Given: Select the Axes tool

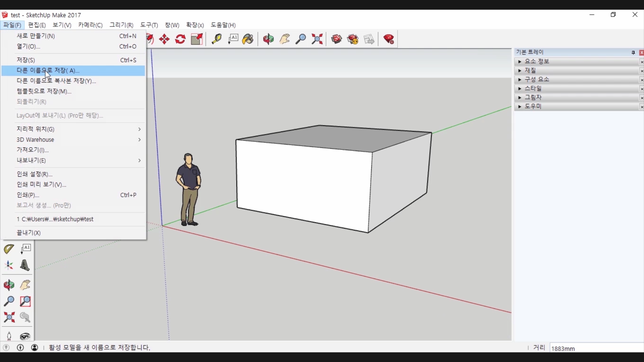Looking at the screenshot, I should [x=9, y=265].
